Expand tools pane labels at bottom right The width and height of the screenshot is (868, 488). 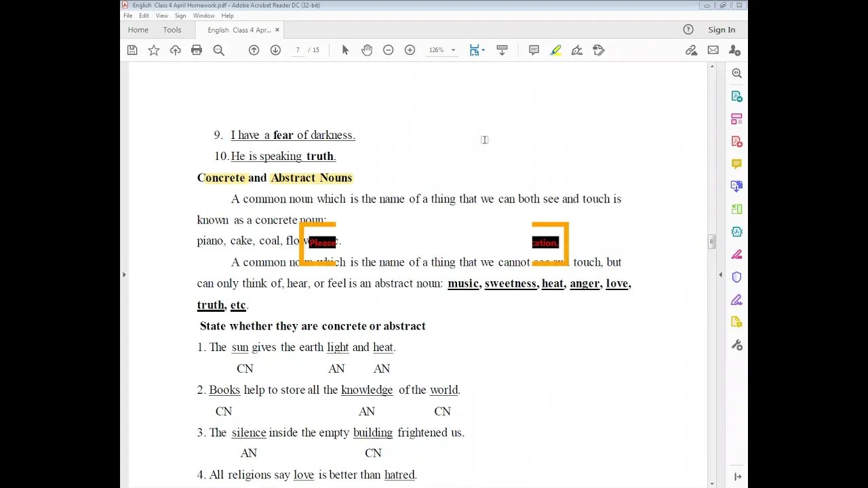[x=736, y=476]
